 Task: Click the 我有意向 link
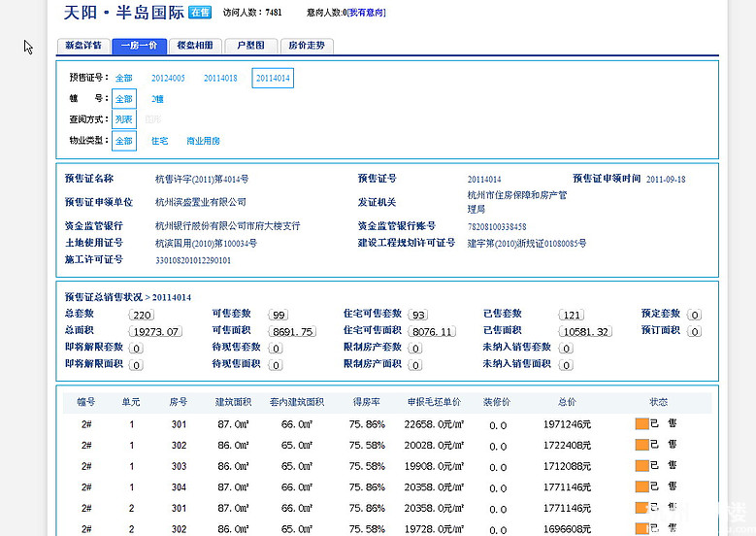pyautogui.click(x=367, y=13)
